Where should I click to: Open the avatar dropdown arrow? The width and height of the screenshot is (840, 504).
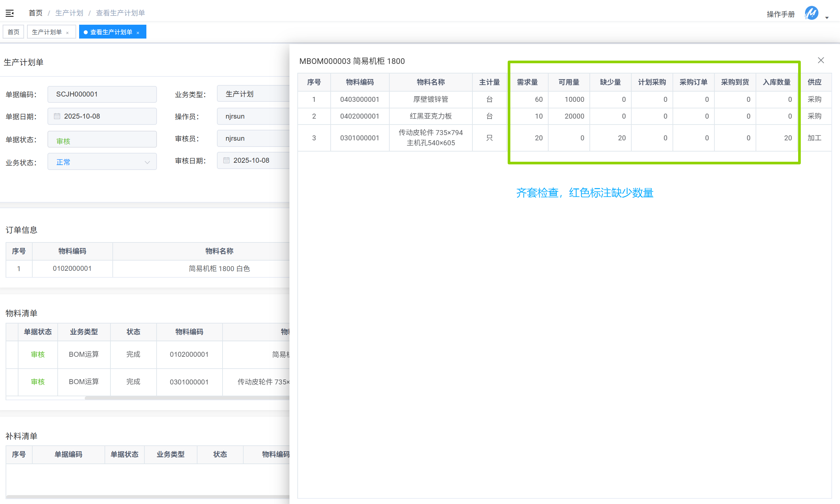pyautogui.click(x=827, y=18)
